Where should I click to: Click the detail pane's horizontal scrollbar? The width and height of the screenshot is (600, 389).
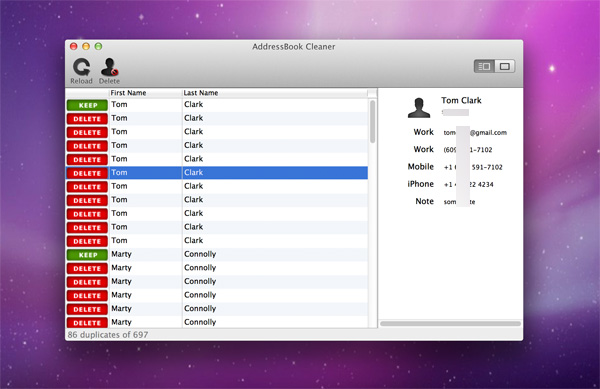450,324
